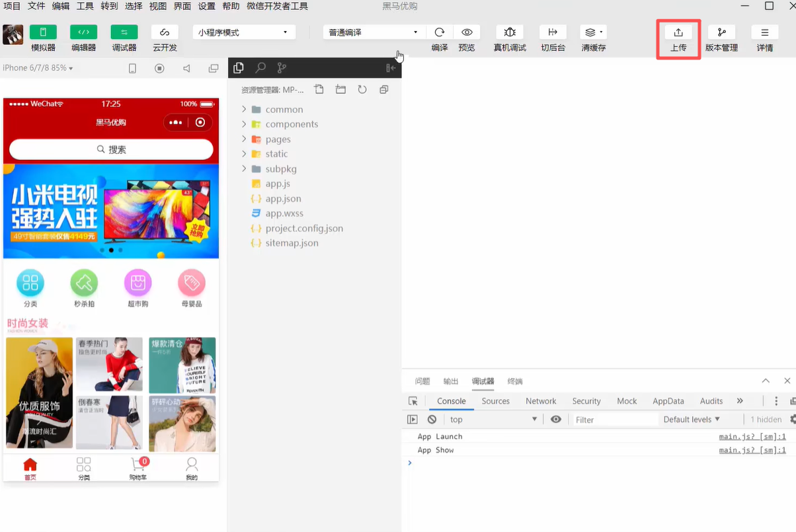This screenshot has height=532, width=796.
Task: Open the 设置 menu
Action: click(207, 6)
